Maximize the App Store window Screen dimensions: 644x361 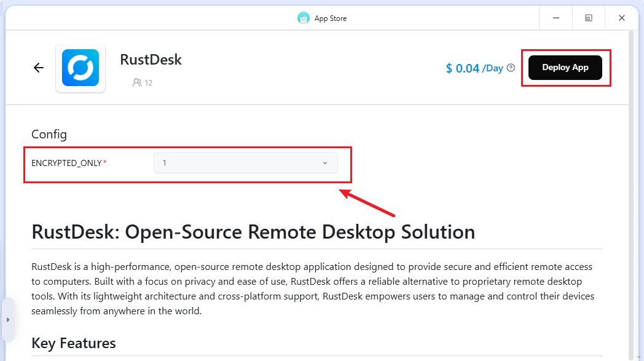pos(589,18)
